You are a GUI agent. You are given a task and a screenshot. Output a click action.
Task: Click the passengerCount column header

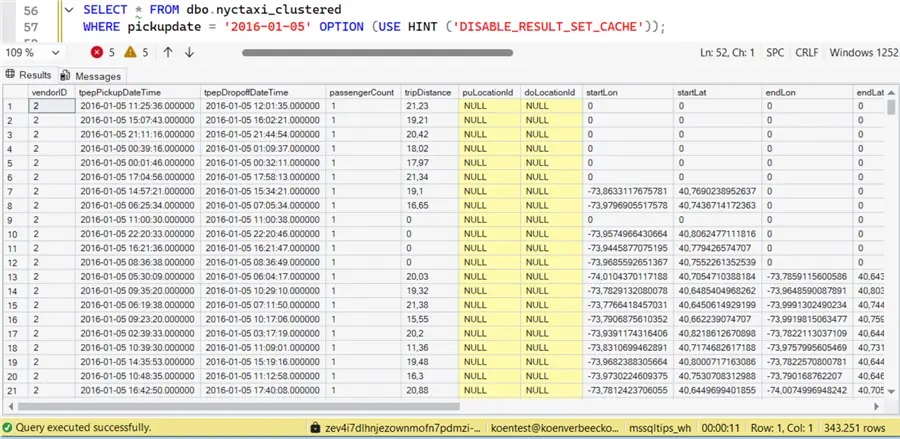(364, 92)
